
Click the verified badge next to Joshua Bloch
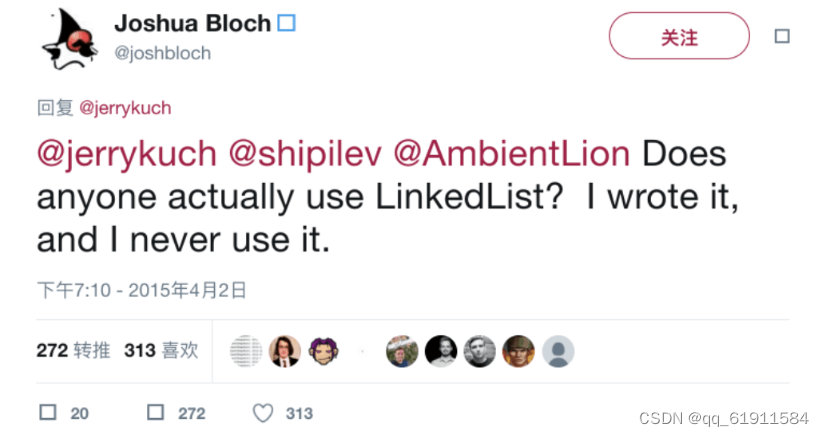[286, 23]
